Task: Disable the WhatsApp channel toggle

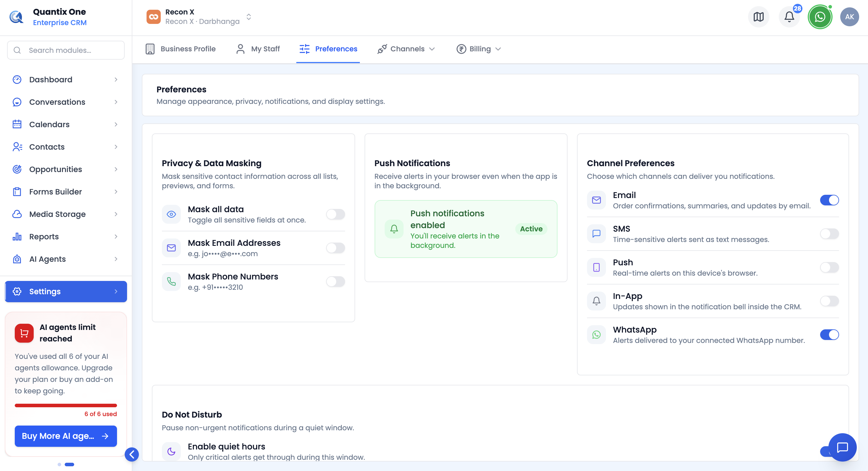Action: tap(829, 335)
